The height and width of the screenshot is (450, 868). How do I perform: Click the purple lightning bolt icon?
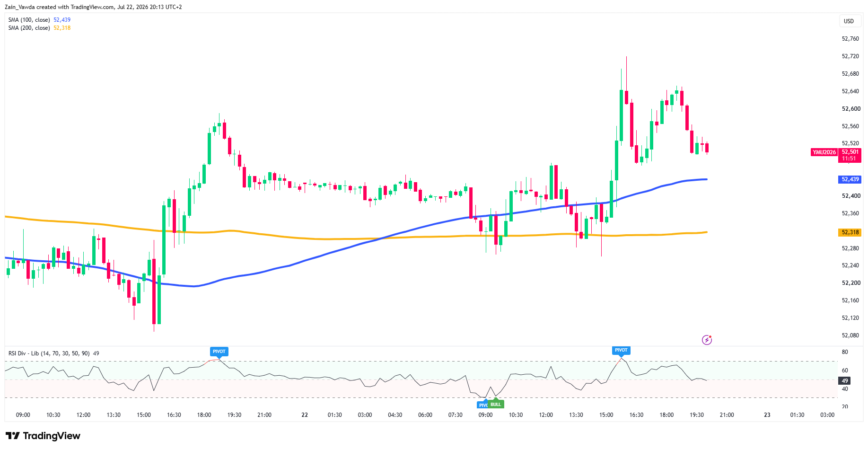pyautogui.click(x=707, y=340)
